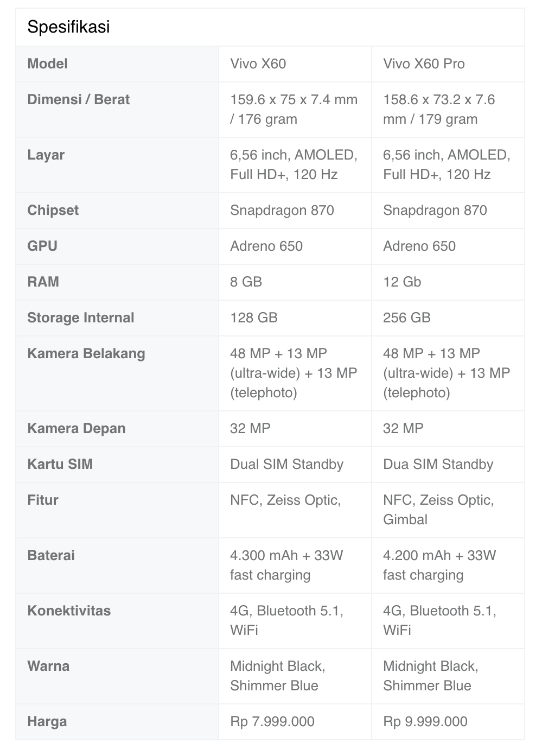The image size is (542, 756).
Task: Click the Kamera Depan row label
Action: (x=76, y=428)
